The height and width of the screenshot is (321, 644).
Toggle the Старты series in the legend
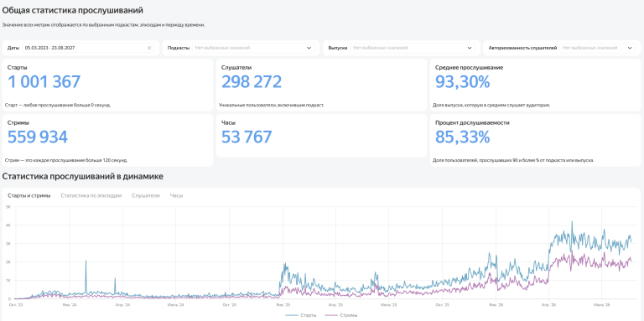point(301,315)
